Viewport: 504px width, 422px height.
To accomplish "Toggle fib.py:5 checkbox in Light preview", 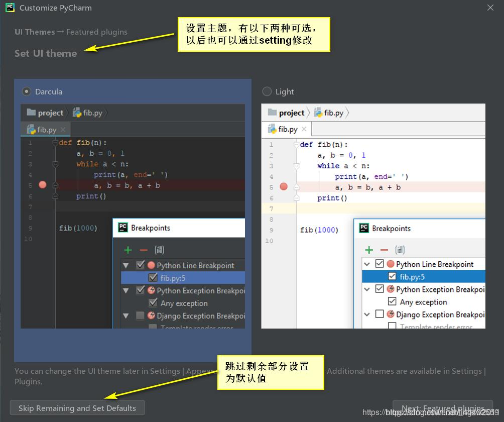I will pos(392,276).
